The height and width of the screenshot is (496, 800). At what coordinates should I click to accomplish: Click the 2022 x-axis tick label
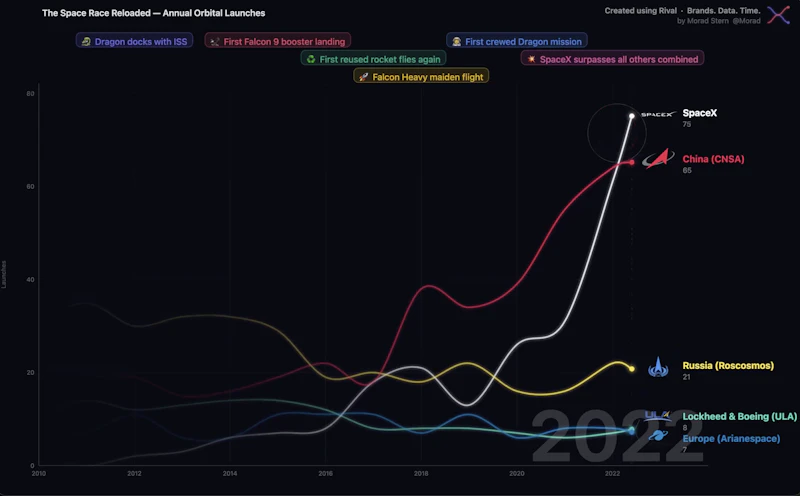click(x=612, y=474)
